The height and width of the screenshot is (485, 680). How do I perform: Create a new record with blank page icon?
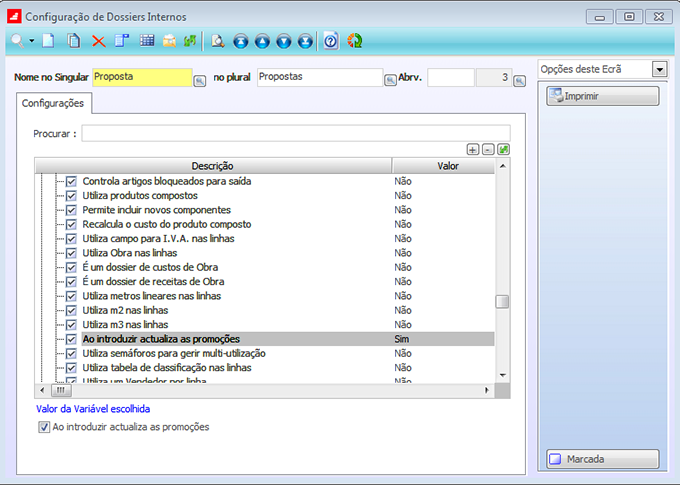(48, 41)
